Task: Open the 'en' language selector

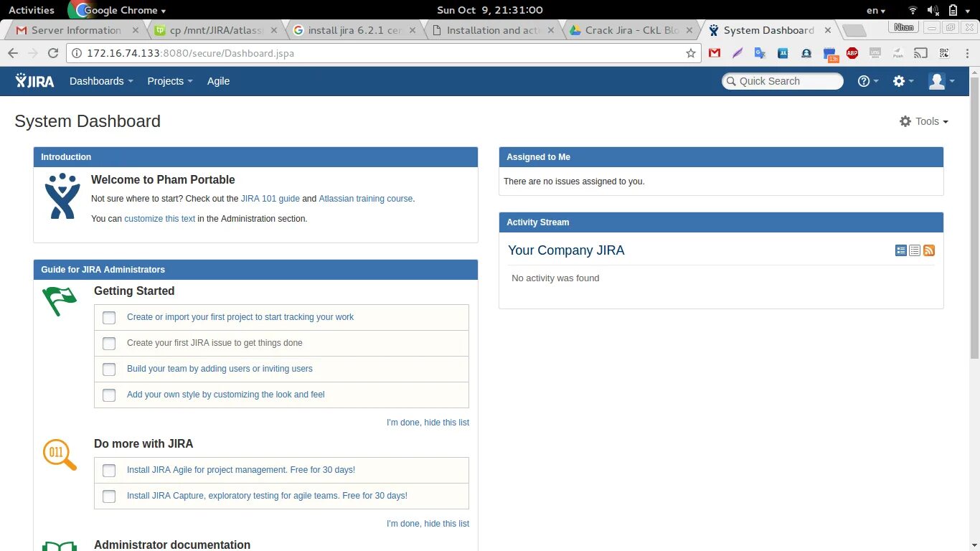Action: pos(876,10)
